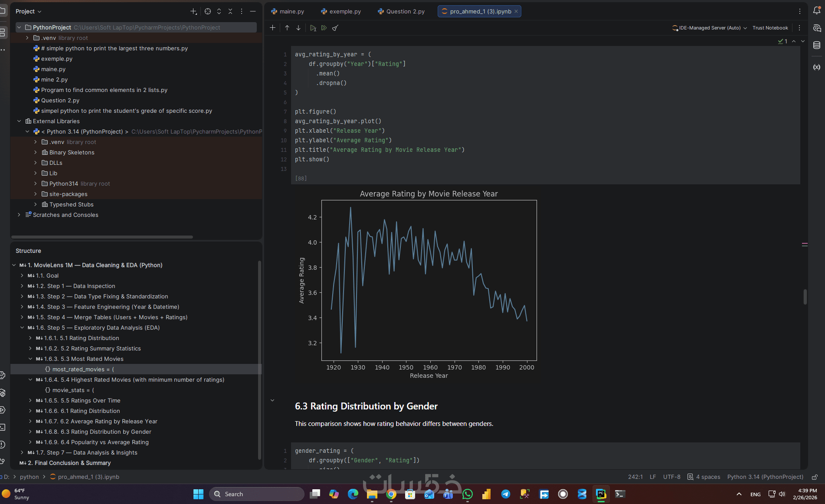
Task: Click the Windows Start button
Action: tap(198, 494)
